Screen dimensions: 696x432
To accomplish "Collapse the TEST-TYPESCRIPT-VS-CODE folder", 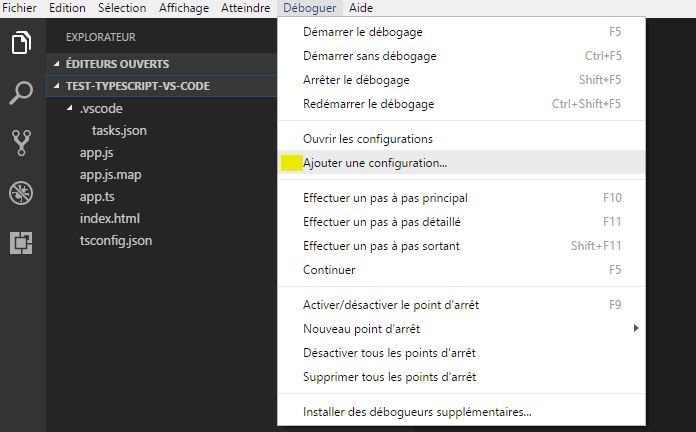I will coord(56,86).
